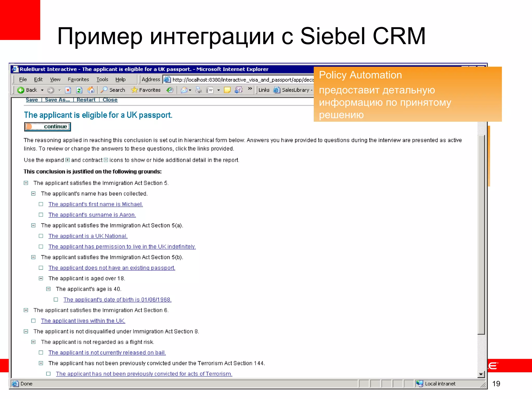Image resolution: width=532 pixels, height=399 pixels.
Task: Collapse Immigration Act Section 5 node
Action: click(x=26, y=183)
